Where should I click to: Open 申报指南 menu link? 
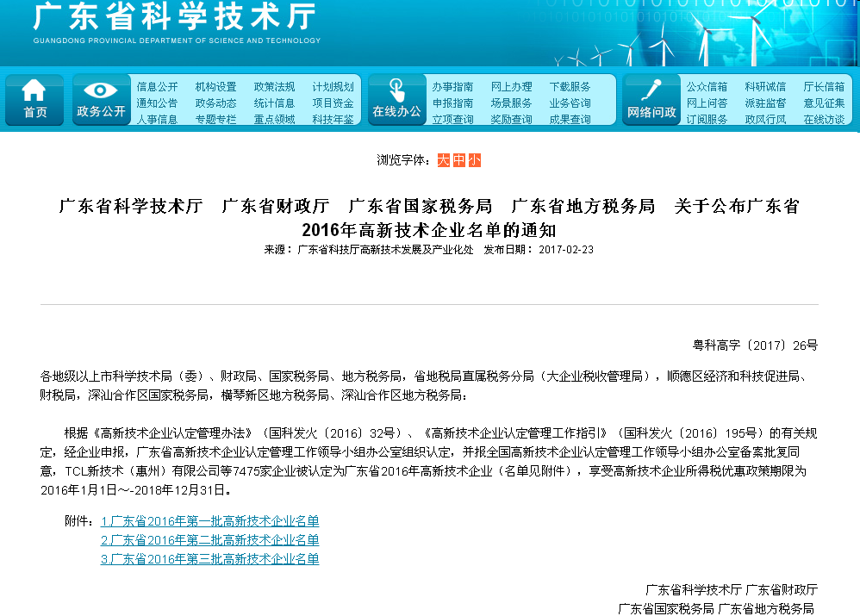(452, 103)
